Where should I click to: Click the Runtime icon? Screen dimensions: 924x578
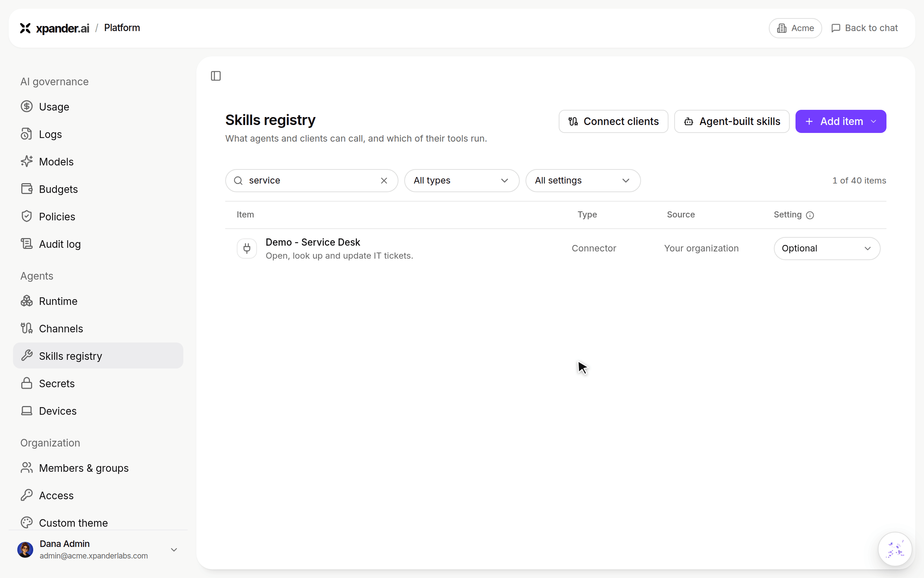26,301
